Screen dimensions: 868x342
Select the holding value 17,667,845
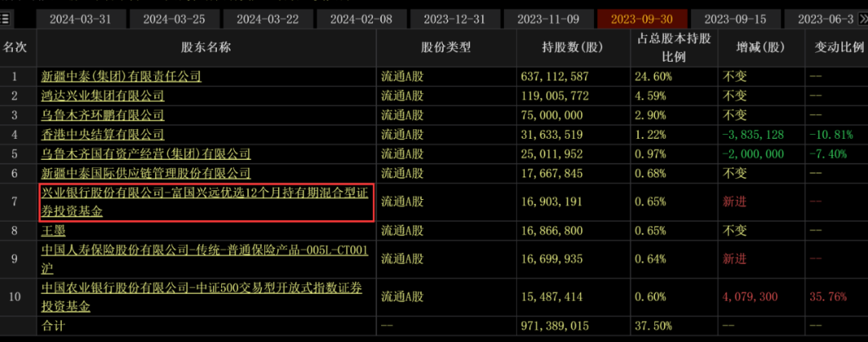coord(552,173)
